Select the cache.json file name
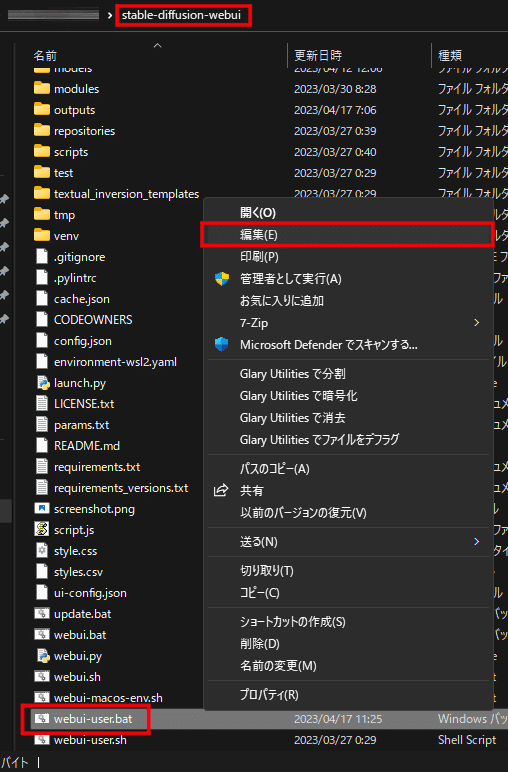The height and width of the screenshot is (772, 508). (x=82, y=298)
